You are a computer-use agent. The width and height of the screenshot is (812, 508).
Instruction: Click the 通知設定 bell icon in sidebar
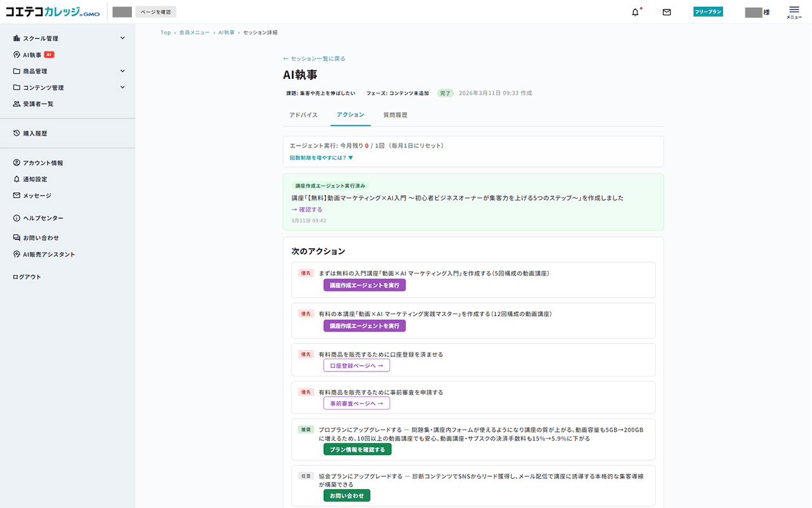[x=17, y=180]
